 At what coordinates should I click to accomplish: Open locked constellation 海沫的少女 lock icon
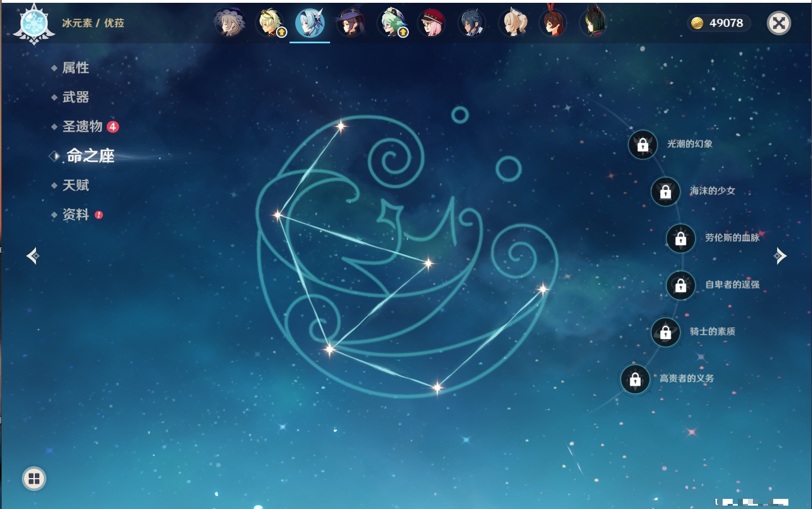(666, 192)
